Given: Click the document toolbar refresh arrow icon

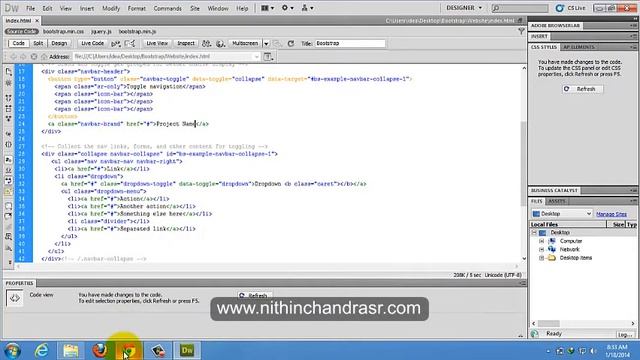Looking at the screenshot, I should tap(291, 43).
